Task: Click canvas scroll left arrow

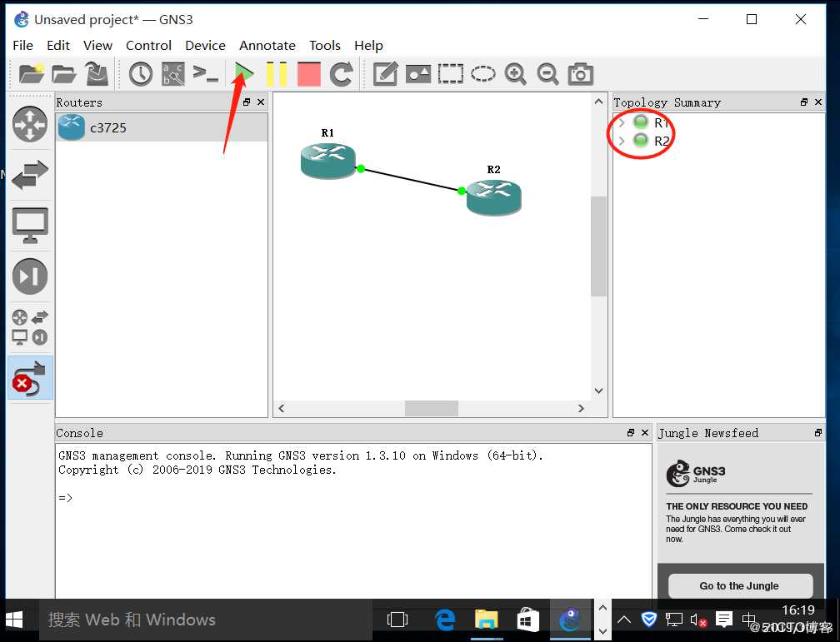Action: (282, 408)
